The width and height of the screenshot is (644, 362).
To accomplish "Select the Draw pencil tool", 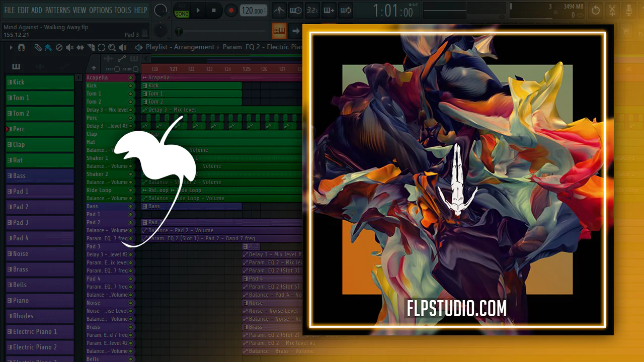I will point(38,47).
